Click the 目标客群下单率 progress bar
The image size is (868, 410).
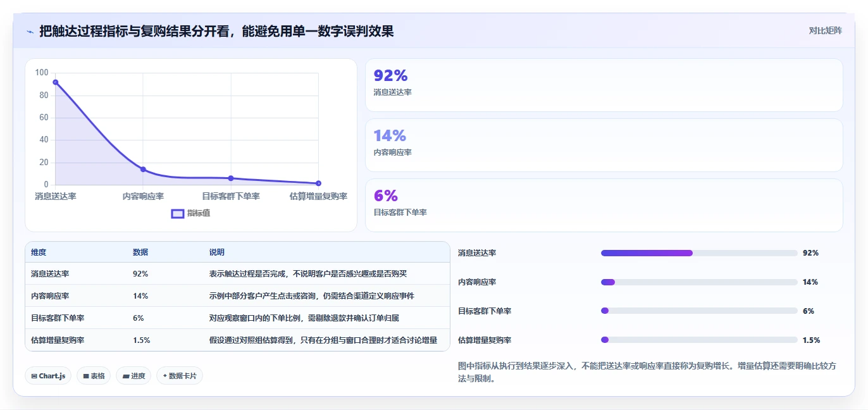coord(699,311)
